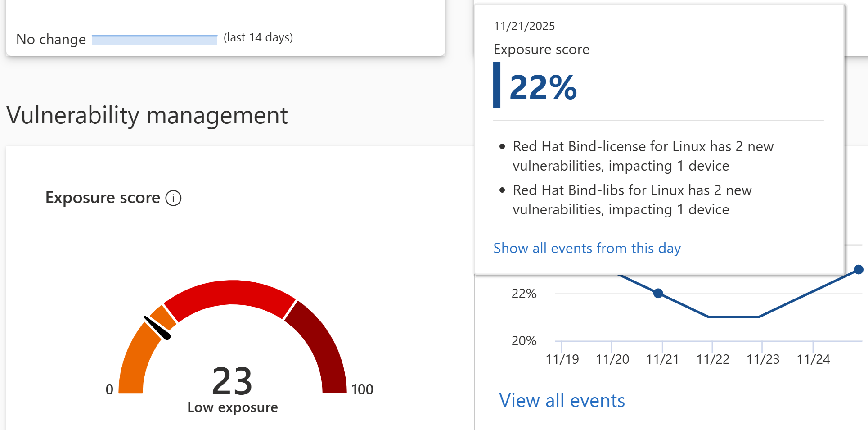Select the 11/21 data point on chart
This screenshot has width=868, height=430.
pos(658,294)
